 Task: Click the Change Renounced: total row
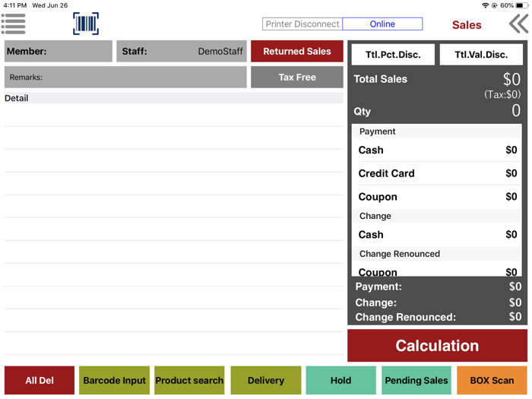[438, 317]
